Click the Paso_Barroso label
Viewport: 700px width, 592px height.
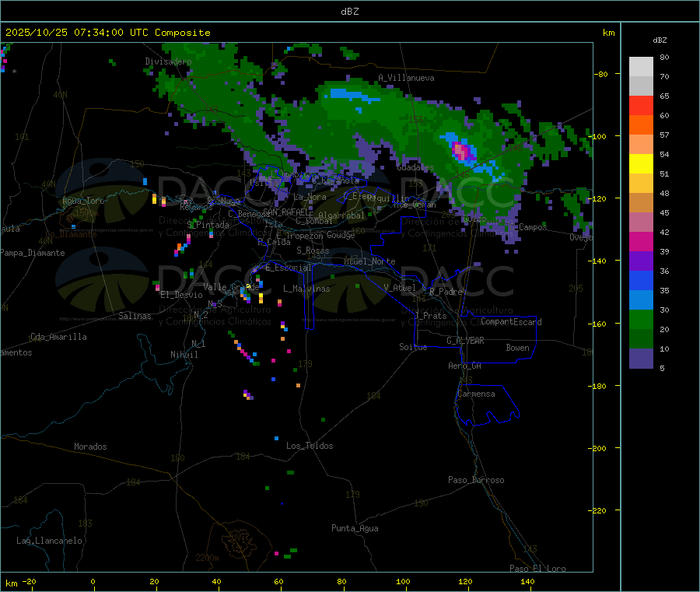476,480
